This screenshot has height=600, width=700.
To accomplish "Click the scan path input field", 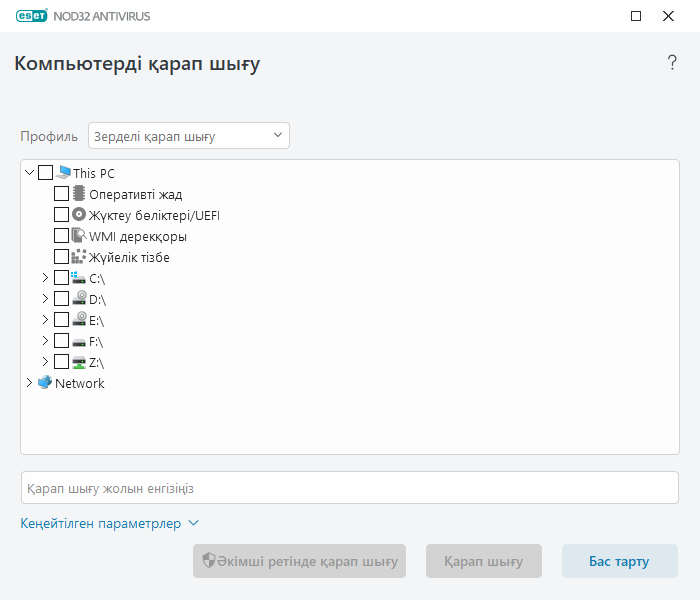I will pyautogui.click(x=350, y=488).
